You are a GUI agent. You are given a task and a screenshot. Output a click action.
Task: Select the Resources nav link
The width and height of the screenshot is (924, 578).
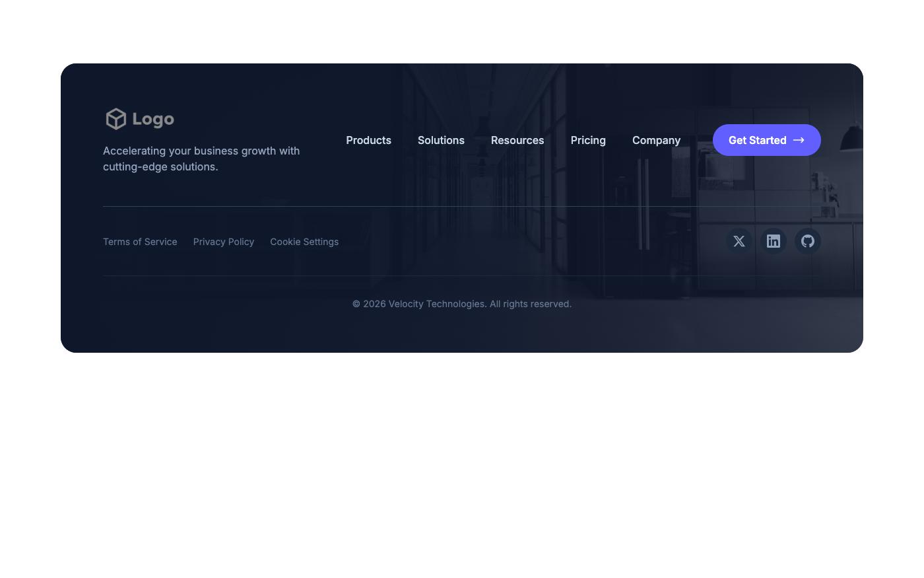(x=517, y=140)
